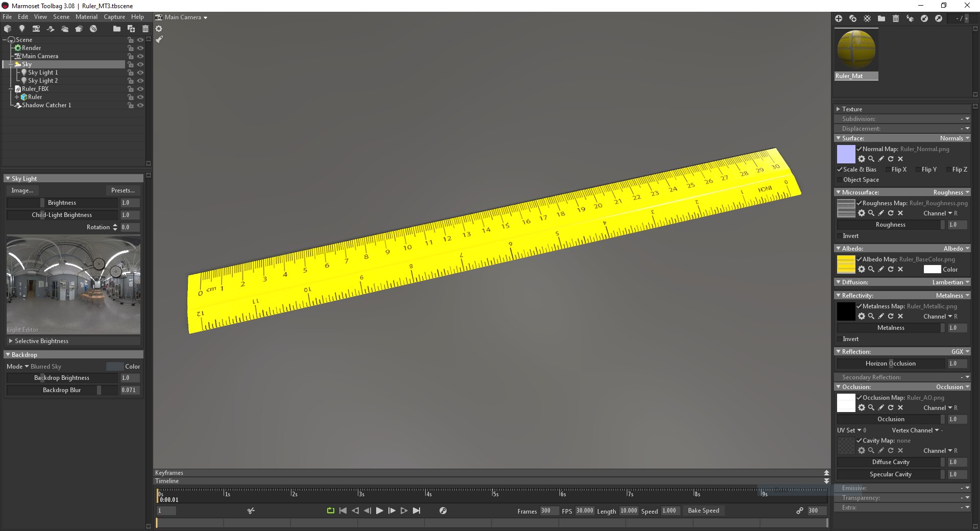This screenshot has width=980, height=531.
Task: Click the Presets... button in Sky Light
Action: click(x=123, y=190)
